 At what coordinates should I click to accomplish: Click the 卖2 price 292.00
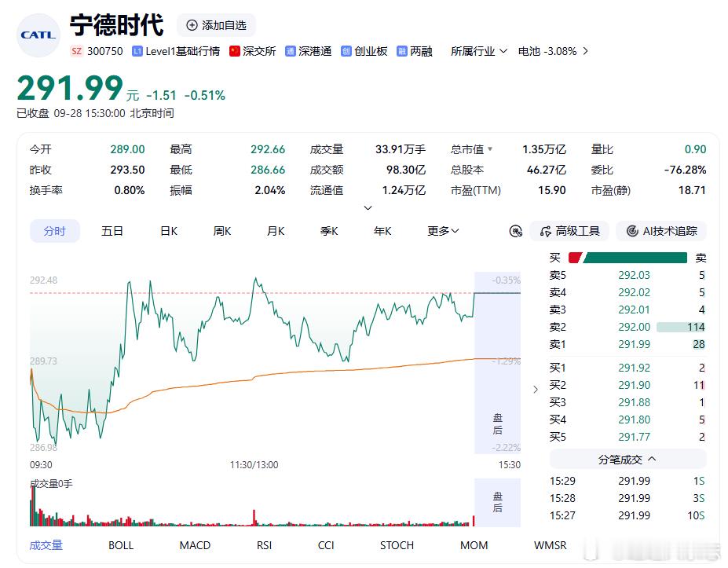coord(635,327)
